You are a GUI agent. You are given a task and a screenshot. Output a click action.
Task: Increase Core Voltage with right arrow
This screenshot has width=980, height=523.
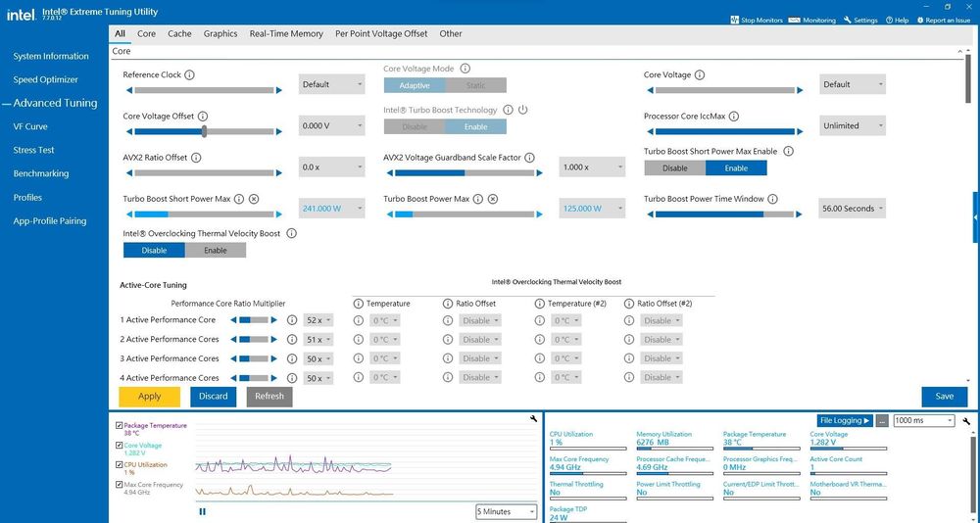point(800,91)
